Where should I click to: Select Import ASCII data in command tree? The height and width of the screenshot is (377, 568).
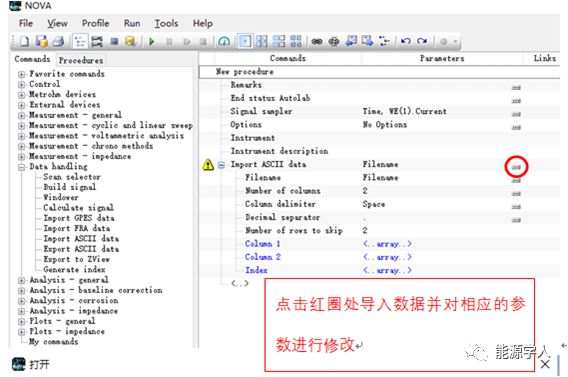81,239
